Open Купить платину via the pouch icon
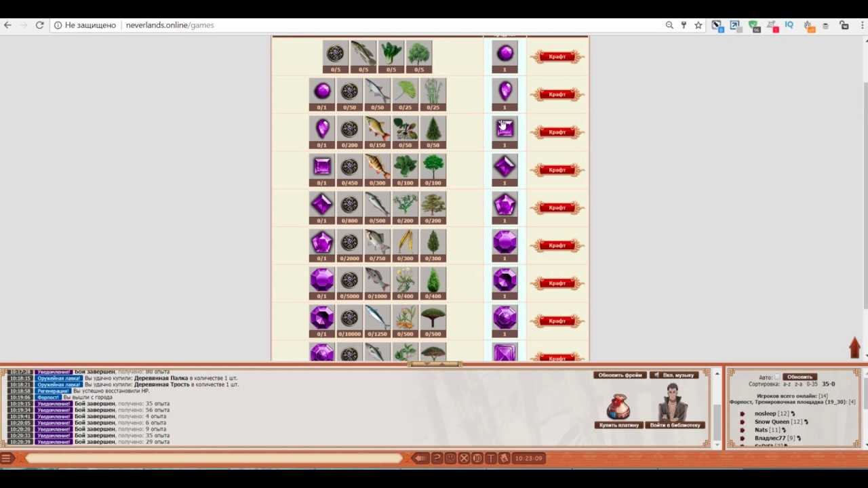 [x=618, y=407]
